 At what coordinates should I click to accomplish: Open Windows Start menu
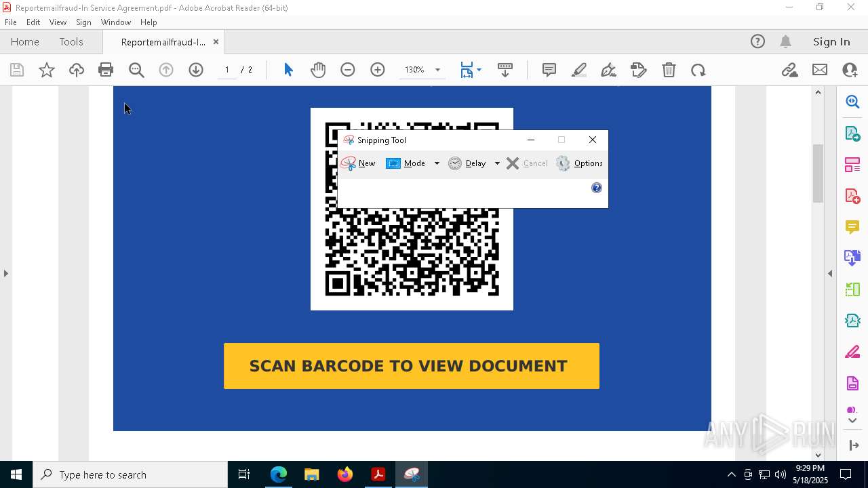click(x=16, y=474)
